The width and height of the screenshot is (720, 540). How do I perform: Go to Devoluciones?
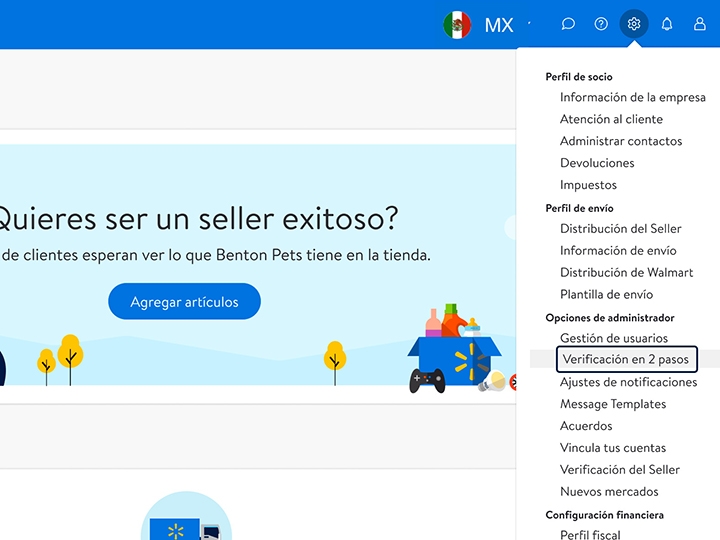(597, 163)
